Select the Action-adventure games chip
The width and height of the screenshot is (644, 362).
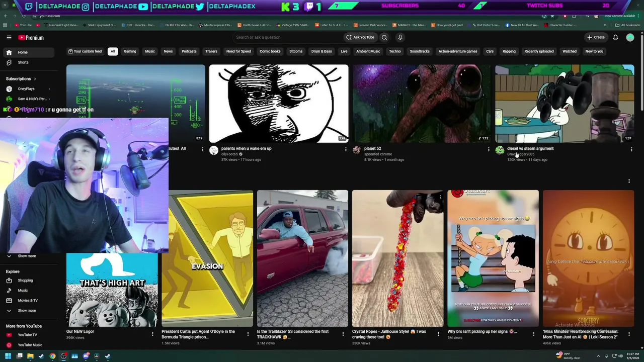(458, 51)
